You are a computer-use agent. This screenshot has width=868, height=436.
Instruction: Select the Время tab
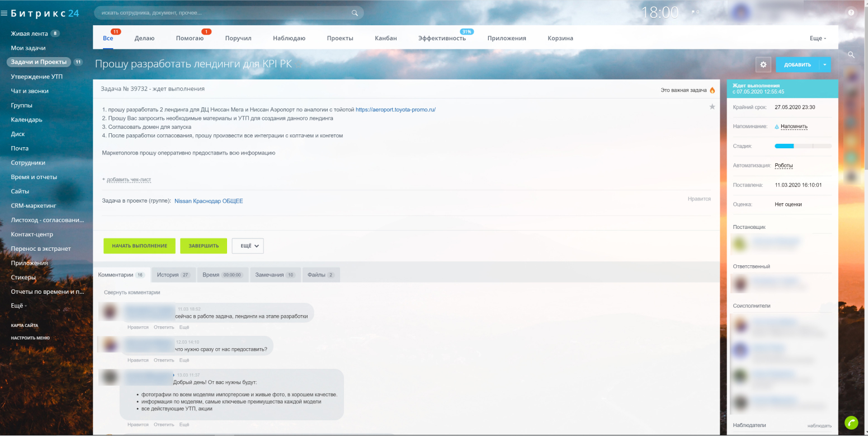coord(223,275)
